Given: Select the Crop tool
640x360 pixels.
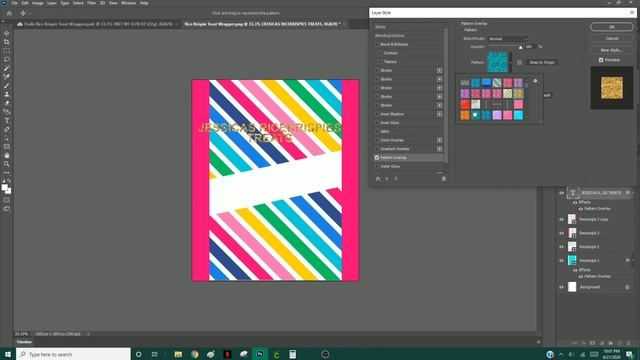Looking at the screenshot, I should 7,42.
